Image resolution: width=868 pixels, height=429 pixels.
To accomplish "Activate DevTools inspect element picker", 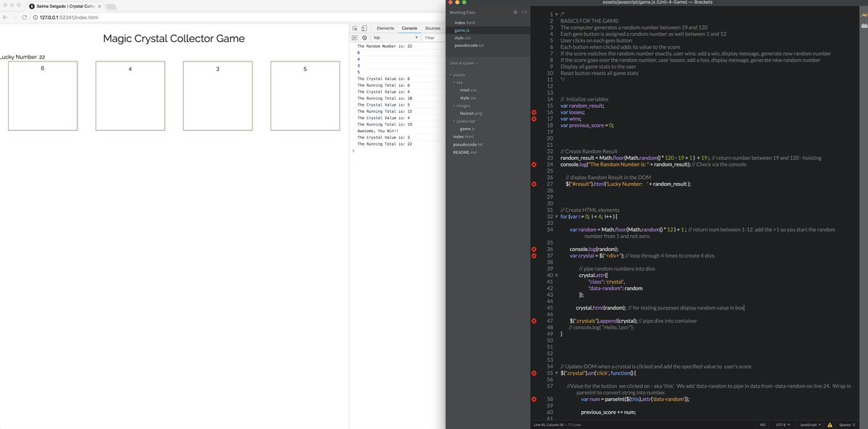I will point(354,27).
